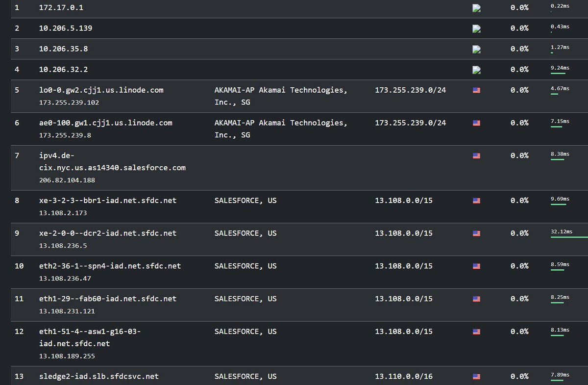Click IP address 10.206.5.139

point(66,28)
